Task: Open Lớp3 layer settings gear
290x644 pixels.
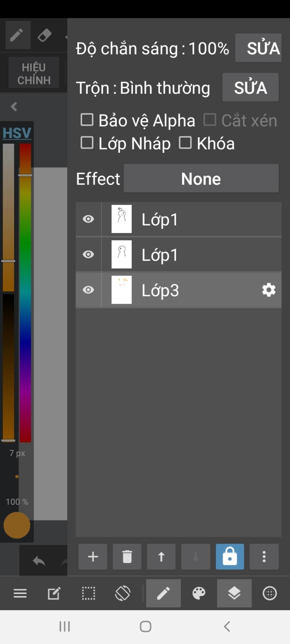Action: pos(268,290)
